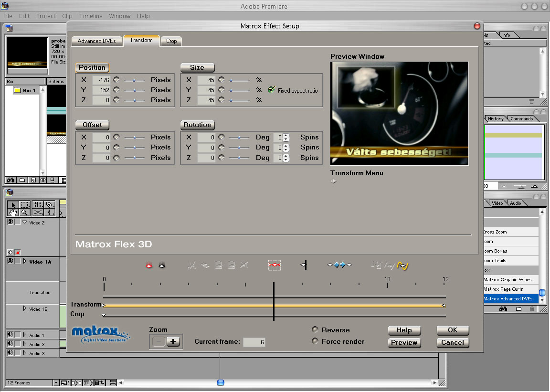Click the trash icon in the Transitions palette
550x392 pixels.
point(532,309)
